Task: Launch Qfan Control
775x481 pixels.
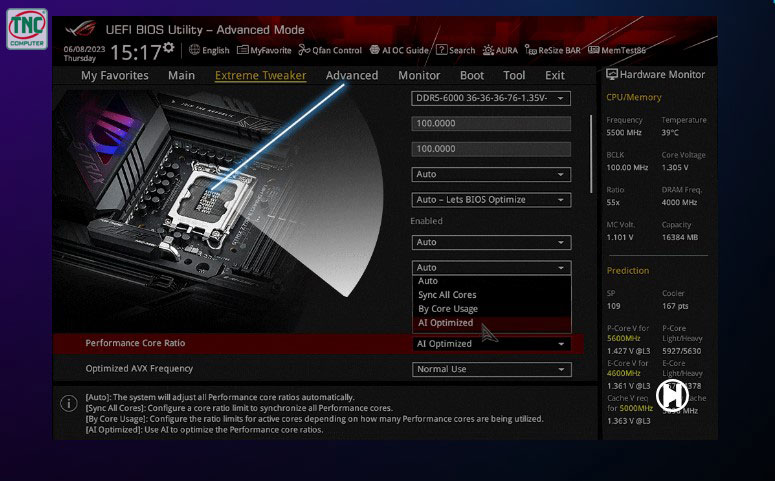Action: tap(337, 50)
